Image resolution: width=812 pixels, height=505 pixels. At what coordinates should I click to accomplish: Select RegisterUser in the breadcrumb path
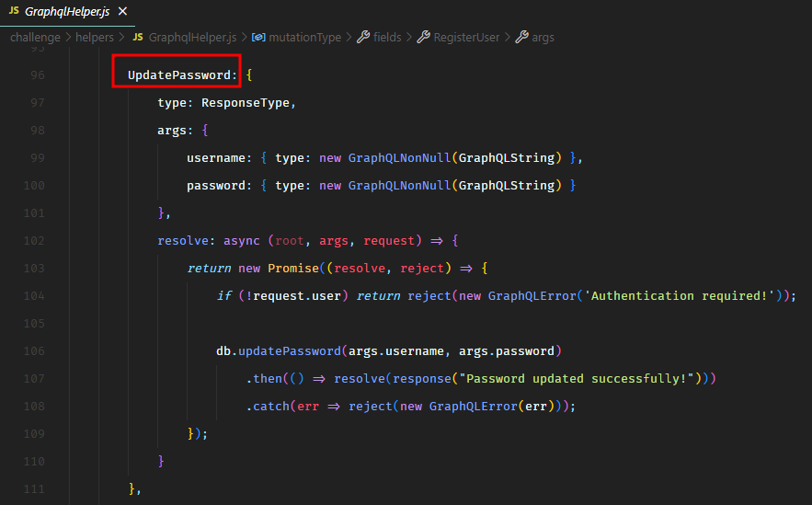(466, 38)
